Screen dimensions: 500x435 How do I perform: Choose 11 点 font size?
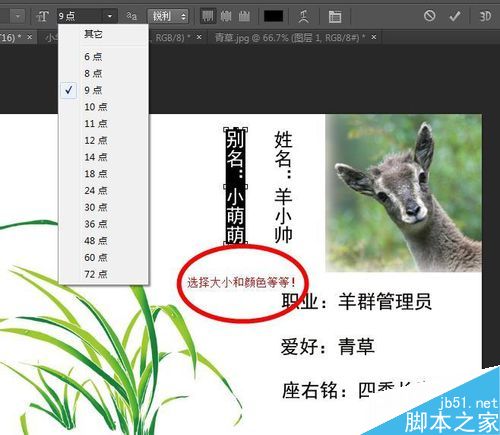point(103,124)
